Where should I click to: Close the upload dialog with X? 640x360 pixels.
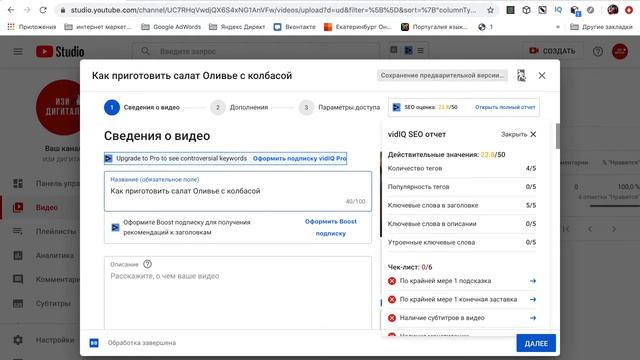tap(542, 76)
